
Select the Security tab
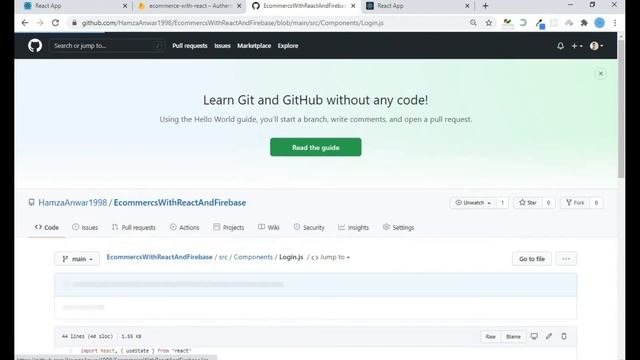tap(309, 227)
